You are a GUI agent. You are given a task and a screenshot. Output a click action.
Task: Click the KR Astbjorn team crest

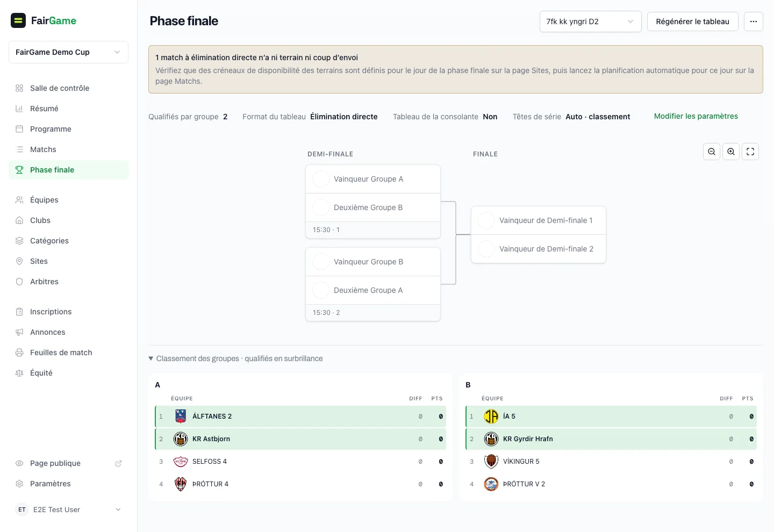coord(181,439)
